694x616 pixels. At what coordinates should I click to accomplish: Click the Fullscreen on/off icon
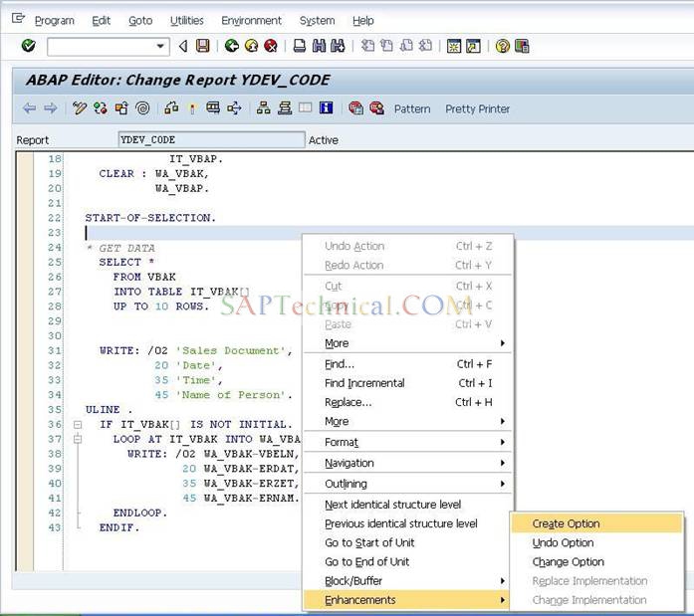(305, 107)
